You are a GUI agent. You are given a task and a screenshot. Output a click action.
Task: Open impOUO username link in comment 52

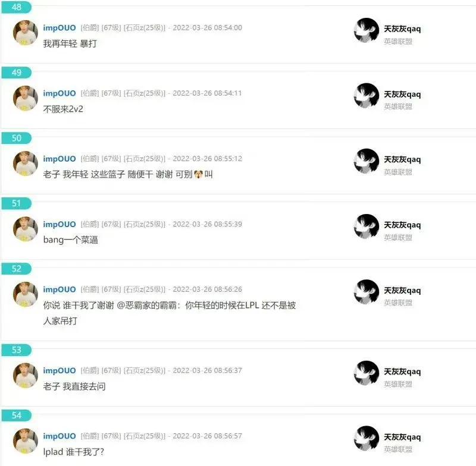(x=59, y=289)
